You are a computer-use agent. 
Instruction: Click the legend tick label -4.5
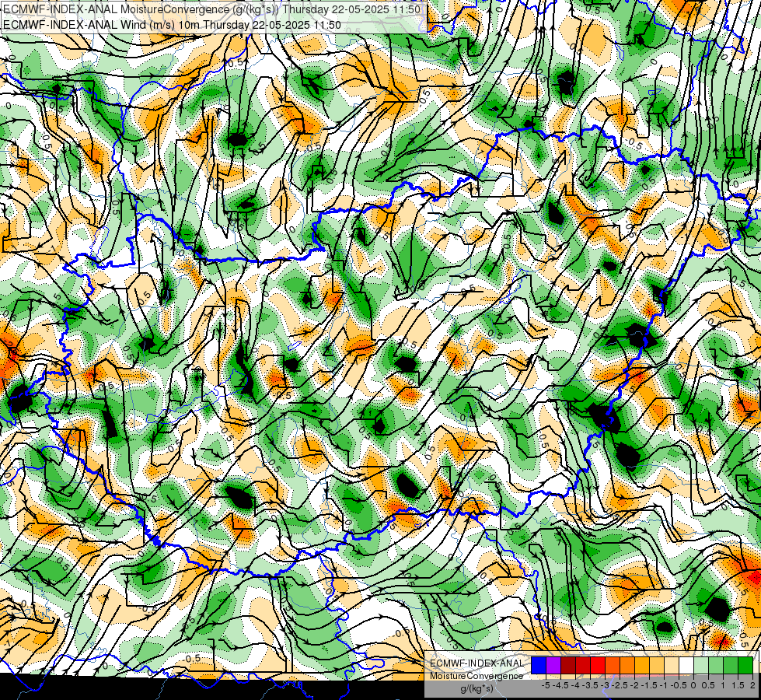561,685
